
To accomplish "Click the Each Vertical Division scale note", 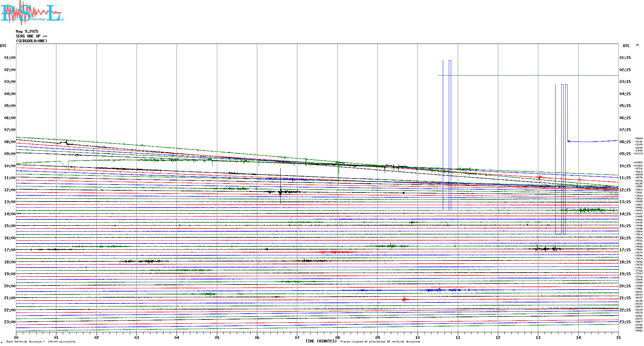I will click(x=41, y=342).
